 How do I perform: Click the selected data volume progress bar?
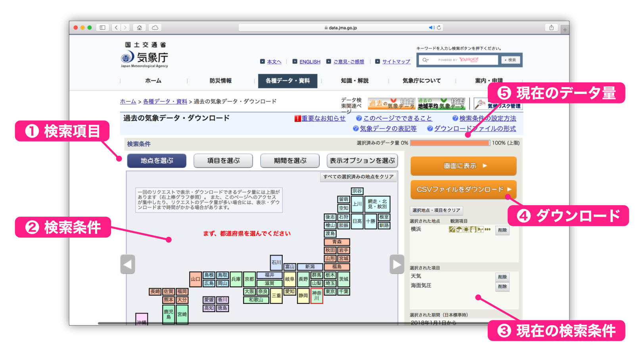450,143
